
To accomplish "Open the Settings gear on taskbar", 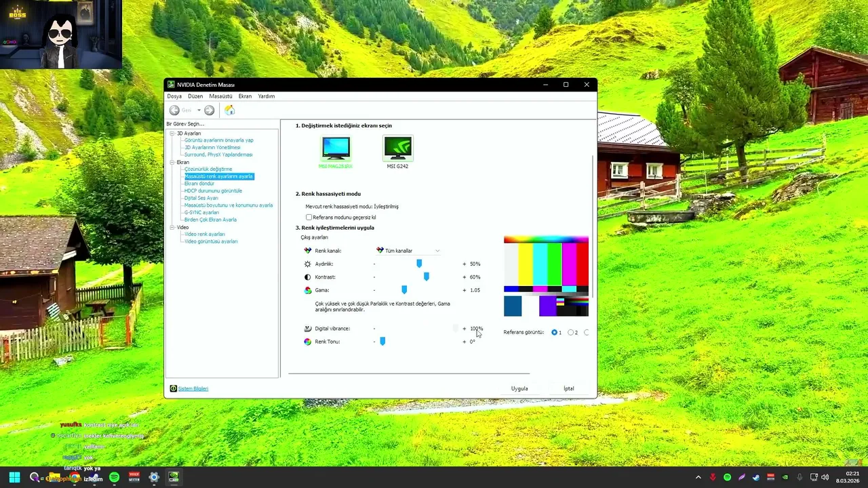I will pos(154,477).
